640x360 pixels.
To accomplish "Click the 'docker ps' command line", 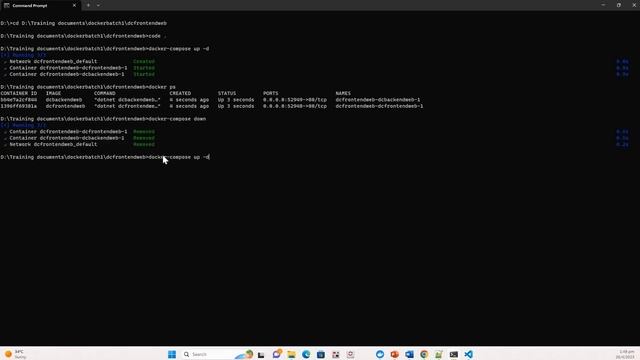I will (88, 87).
